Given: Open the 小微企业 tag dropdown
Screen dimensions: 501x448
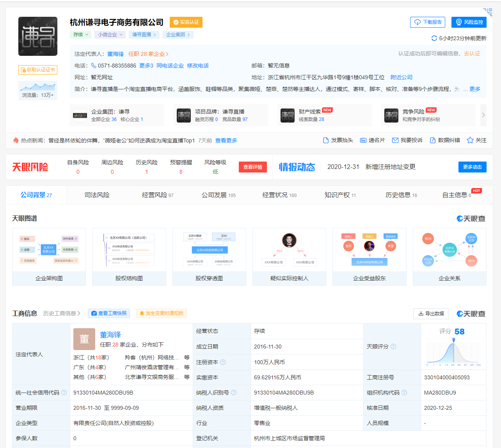Looking at the screenshot, I should point(110,35).
